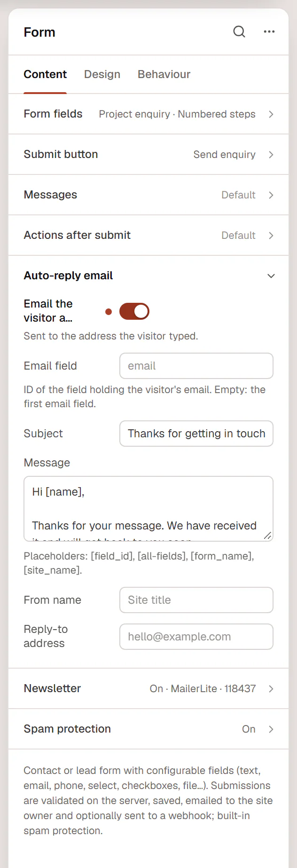Screen dimensions: 297x868
Task: Click the Messages row chevron icon
Action: pos(271,195)
